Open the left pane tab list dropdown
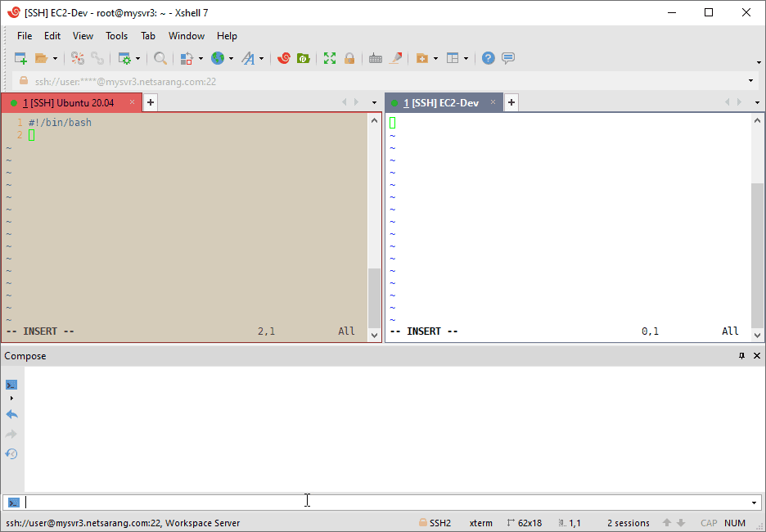The width and height of the screenshot is (766, 532). pyautogui.click(x=374, y=102)
